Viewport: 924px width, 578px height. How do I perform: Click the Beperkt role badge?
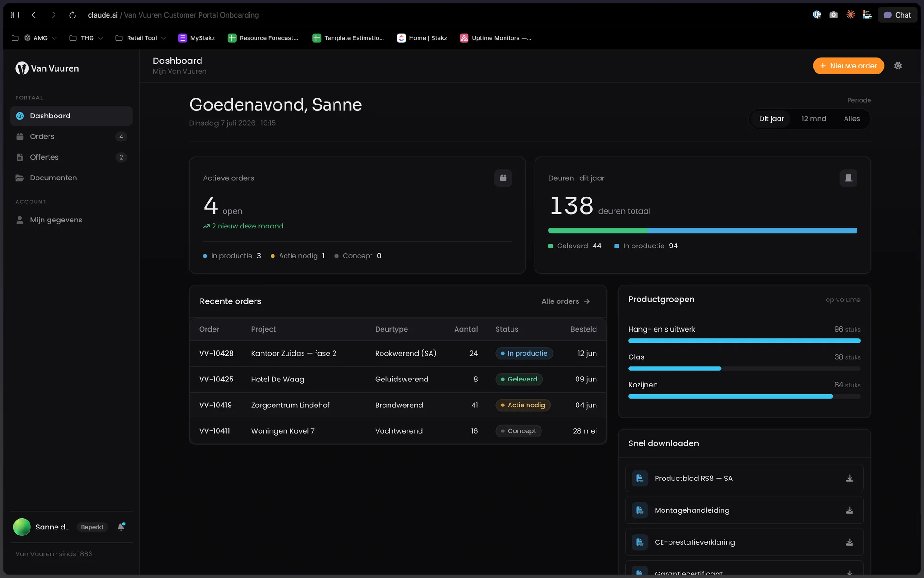coord(92,527)
